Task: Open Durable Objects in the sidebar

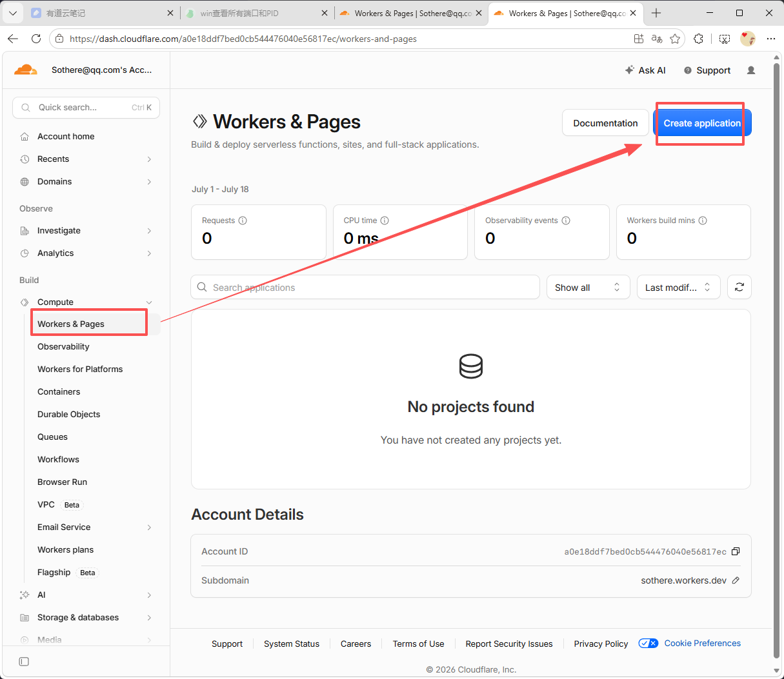Action: 68,414
